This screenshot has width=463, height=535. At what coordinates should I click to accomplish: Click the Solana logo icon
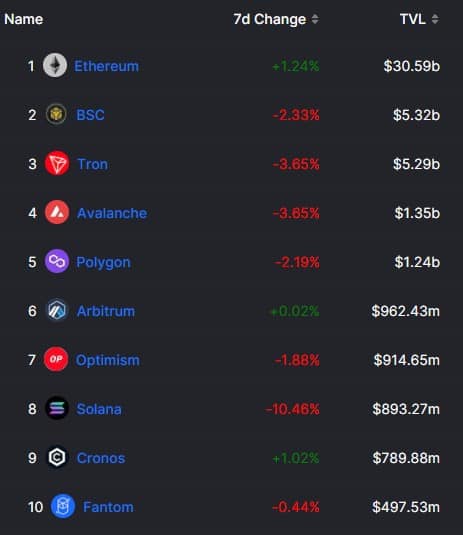[57, 408]
